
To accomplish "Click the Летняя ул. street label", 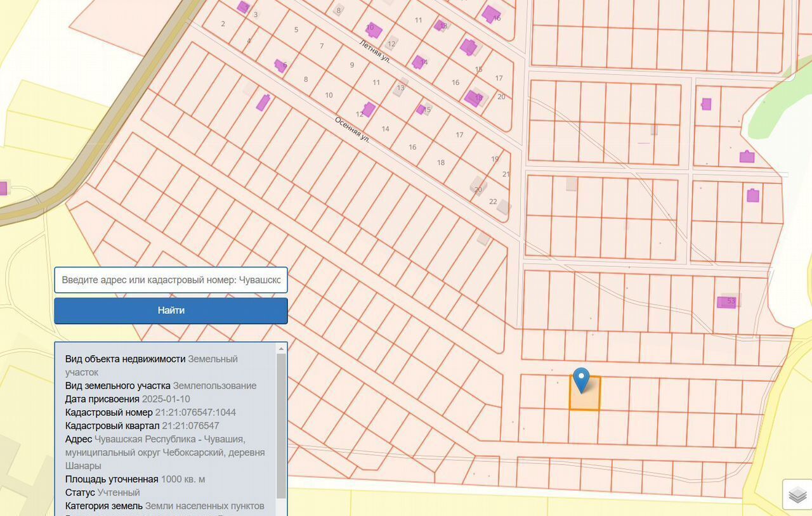I will tap(374, 51).
